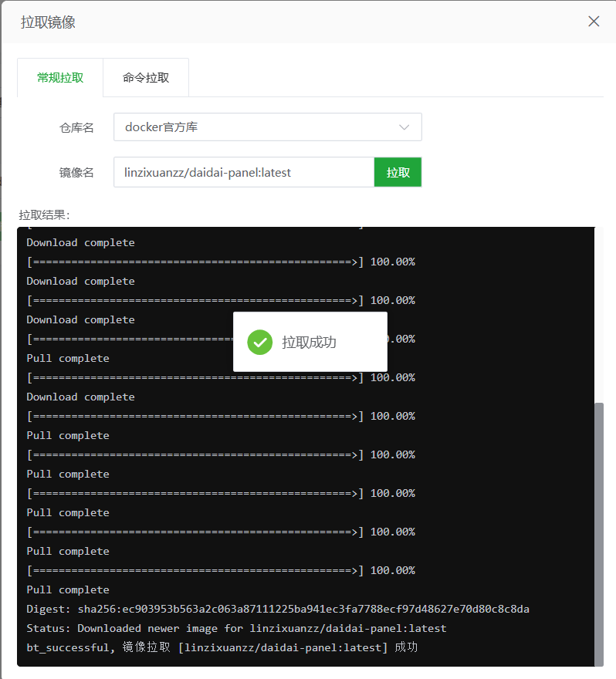This screenshot has width=616, height=679.
Task: Click the bt_successful result line
Action: tap(222, 647)
